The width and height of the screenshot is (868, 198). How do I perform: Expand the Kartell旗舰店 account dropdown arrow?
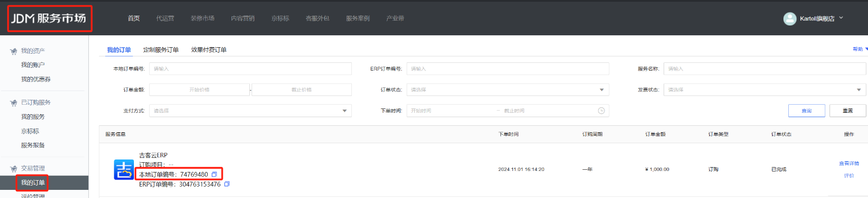tap(841, 18)
